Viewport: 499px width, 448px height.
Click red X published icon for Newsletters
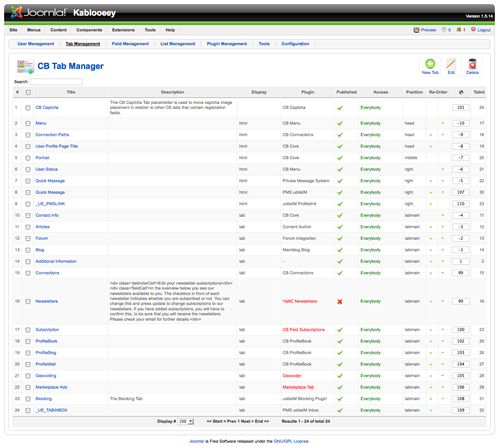340,301
